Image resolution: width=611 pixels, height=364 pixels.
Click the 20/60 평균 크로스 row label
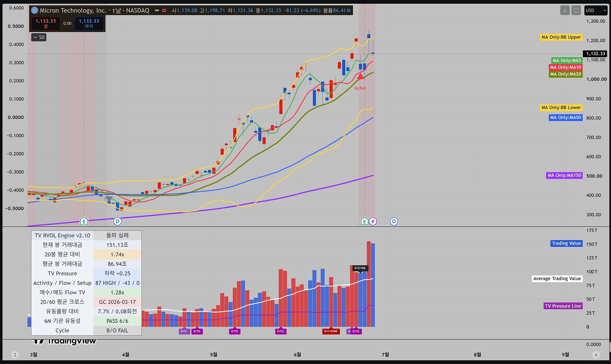tap(62, 302)
